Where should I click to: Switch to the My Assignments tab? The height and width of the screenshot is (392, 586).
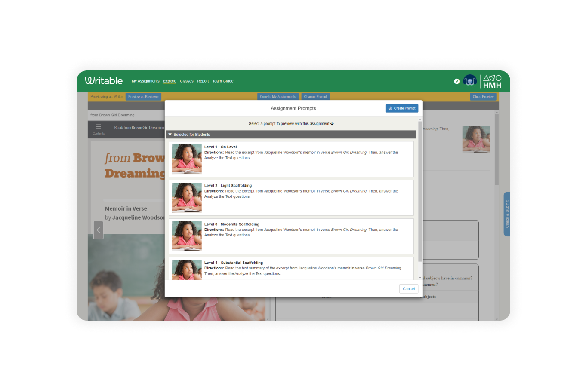click(145, 81)
